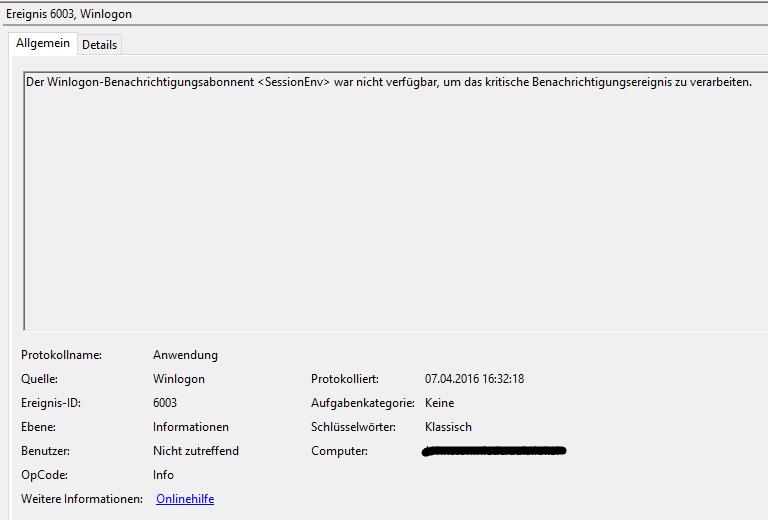768x520 pixels.
Task: Select the logged date '07.04.2016 16:32:18'
Action: (x=474, y=379)
